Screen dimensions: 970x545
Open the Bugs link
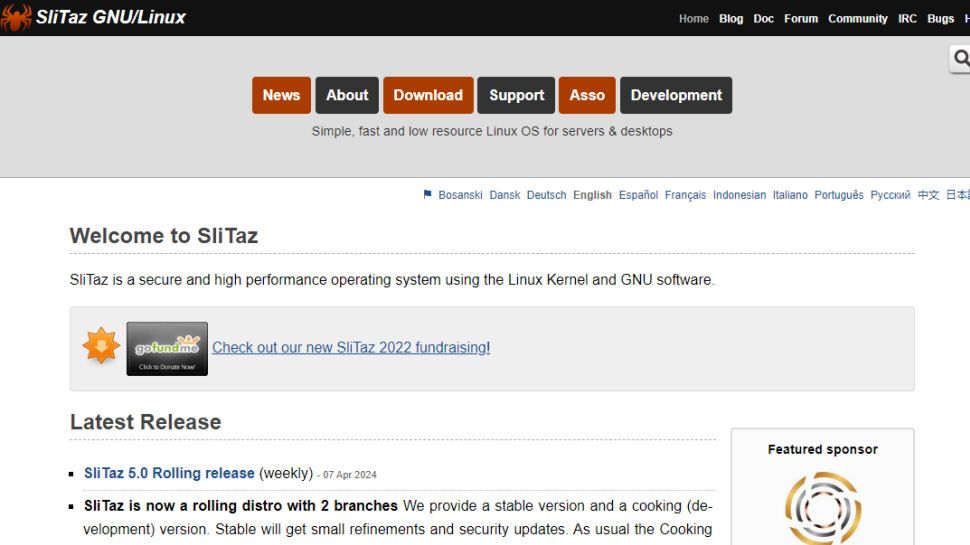(x=940, y=19)
